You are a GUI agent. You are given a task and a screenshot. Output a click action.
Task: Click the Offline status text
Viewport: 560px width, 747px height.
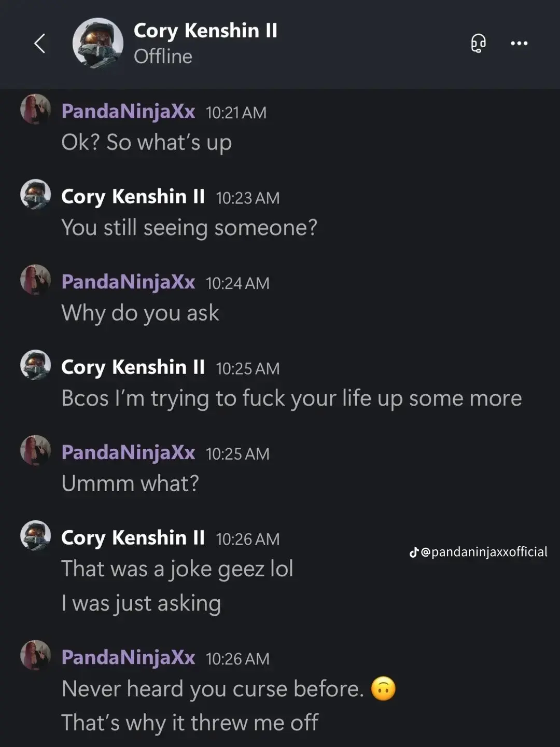point(163,57)
